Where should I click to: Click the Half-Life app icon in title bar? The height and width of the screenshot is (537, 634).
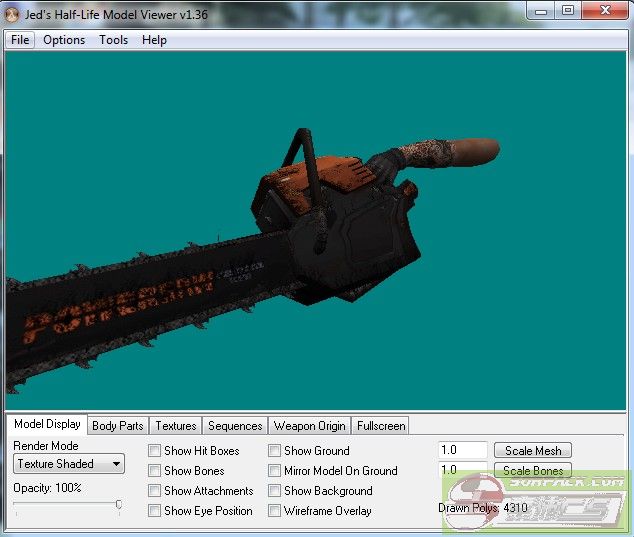pyautogui.click(x=12, y=15)
